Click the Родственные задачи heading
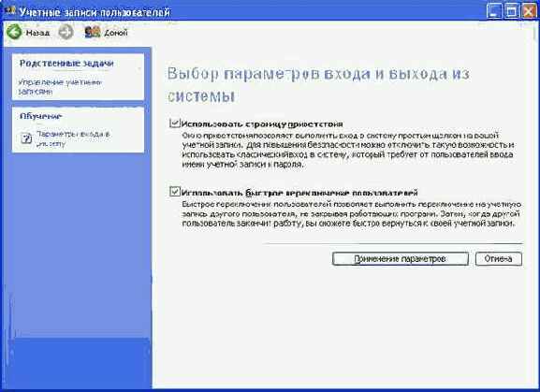 (66, 64)
